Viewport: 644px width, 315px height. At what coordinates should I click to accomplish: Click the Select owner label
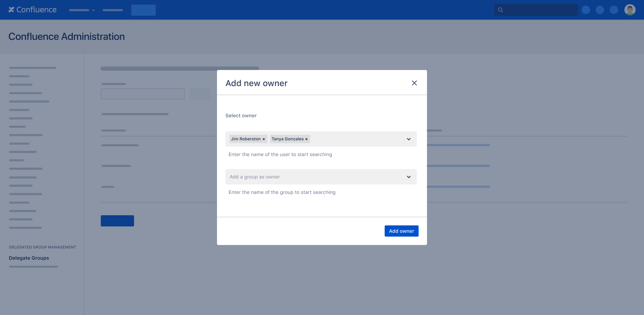pos(241,115)
